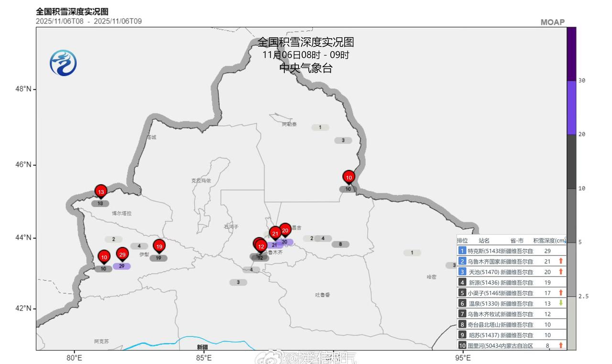Click the 省-市 column header
Screen dimensions: 612x364
point(518,241)
